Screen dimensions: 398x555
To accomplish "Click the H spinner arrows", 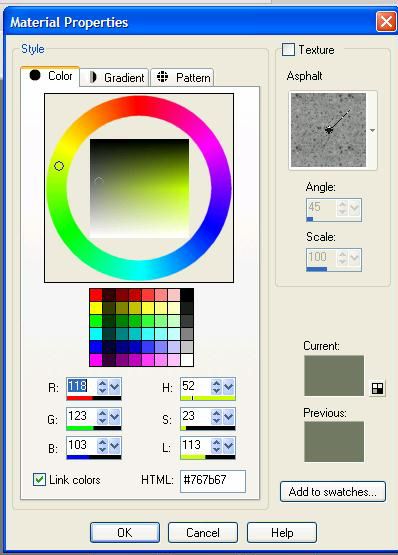I will point(216,387).
